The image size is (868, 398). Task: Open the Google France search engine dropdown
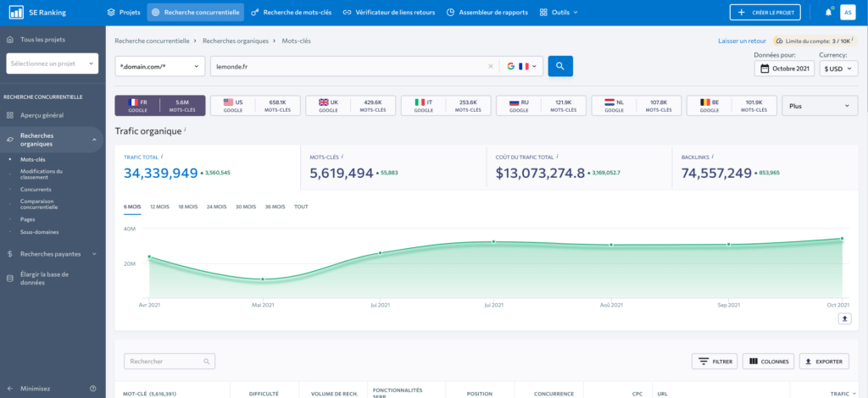(x=521, y=66)
